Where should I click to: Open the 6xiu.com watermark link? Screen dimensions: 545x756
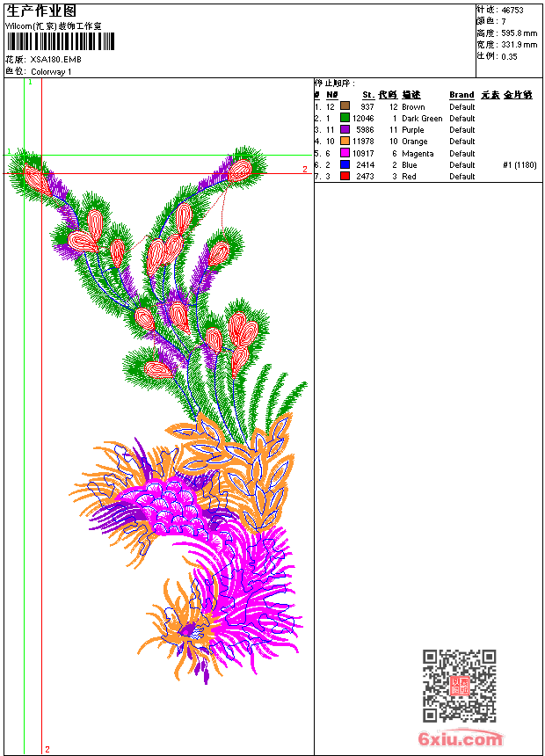tap(460, 739)
